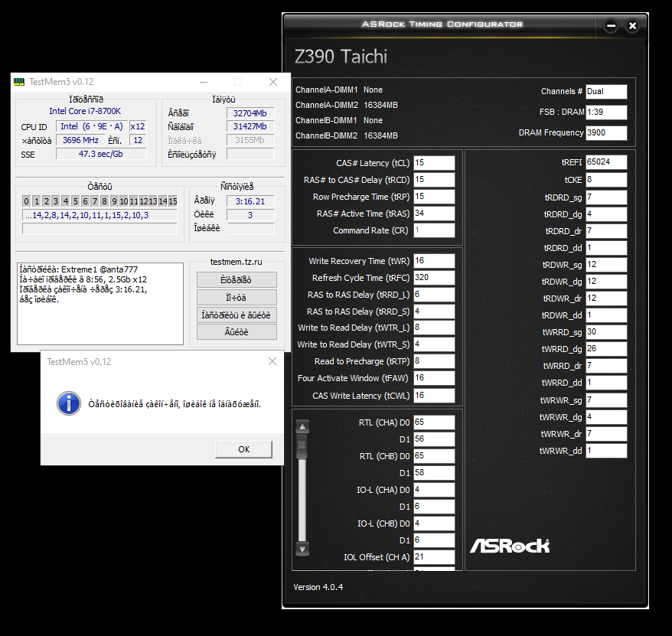The width and height of the screenshot is (672, 636).
Task: Click the RAS# Active Time (tRAS) field
Action: coord(434,214)
